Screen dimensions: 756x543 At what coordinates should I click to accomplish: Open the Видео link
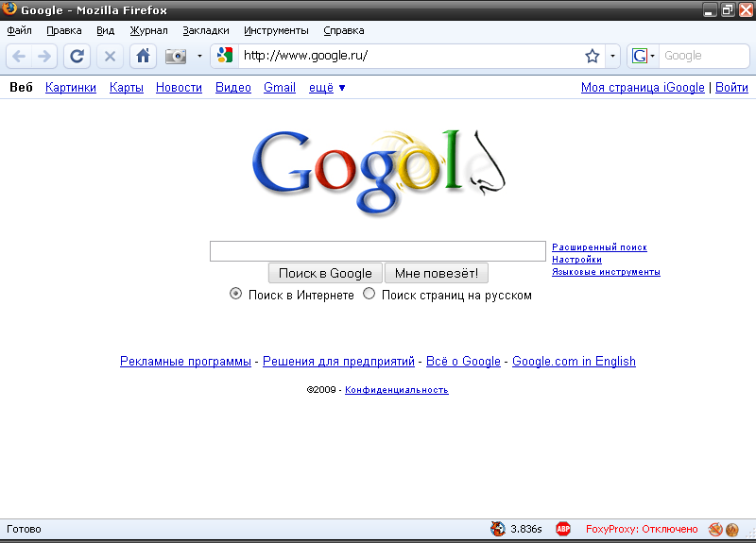[233, 87]
